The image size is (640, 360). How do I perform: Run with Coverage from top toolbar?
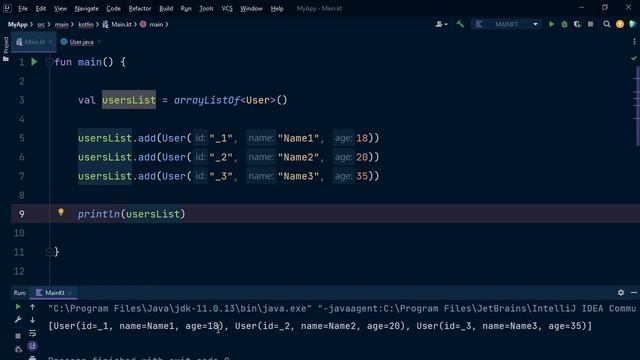577,24
